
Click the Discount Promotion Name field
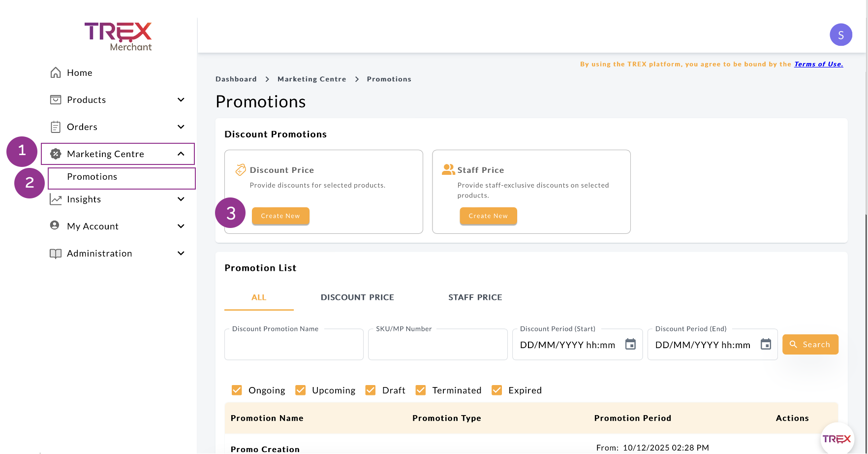(294, 345)
